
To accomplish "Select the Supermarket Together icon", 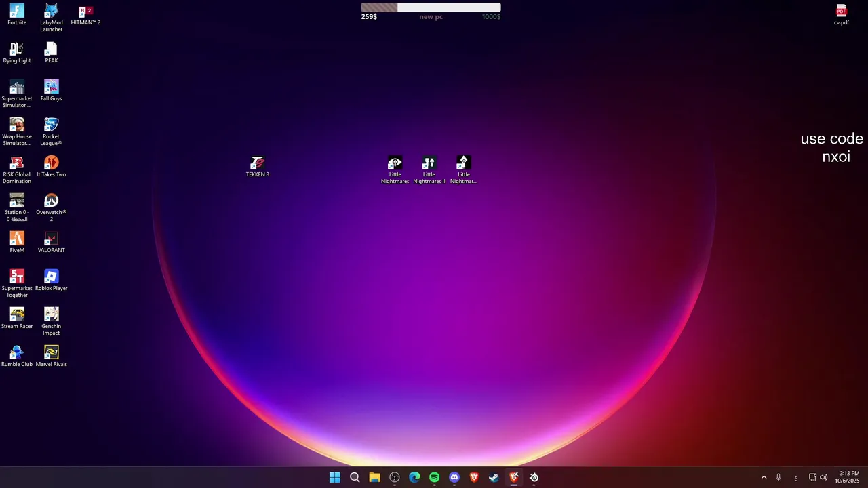I will pyautogui.click(x=17, y=284).
